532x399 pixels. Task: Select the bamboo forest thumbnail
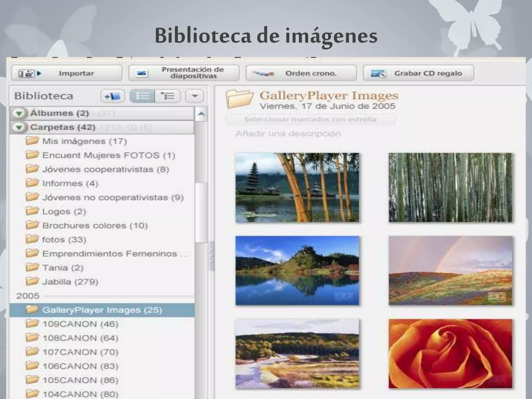pos(450,188)
